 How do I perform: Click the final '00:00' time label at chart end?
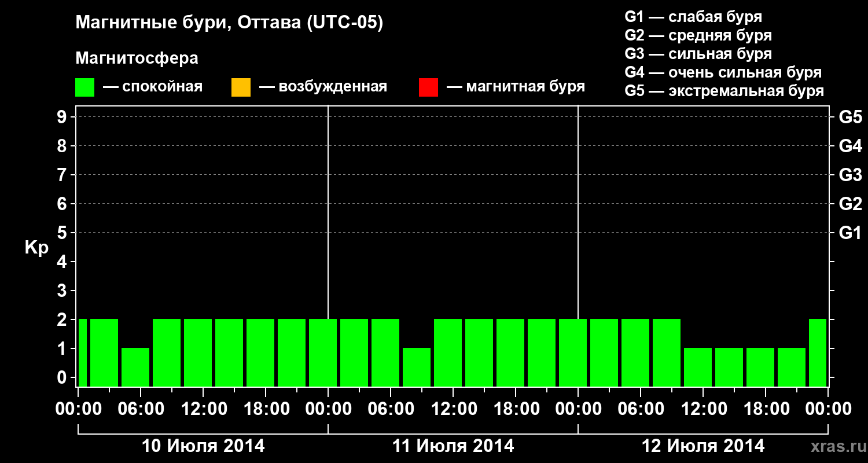point(828,409)
